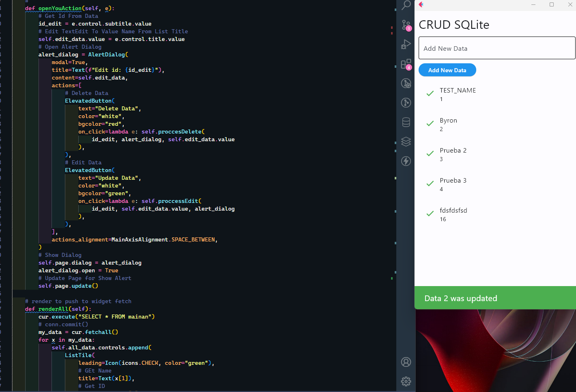Open the SQLite database explorer icon
This screenshot has width=576, height=392.
click(x=406, y=122)
